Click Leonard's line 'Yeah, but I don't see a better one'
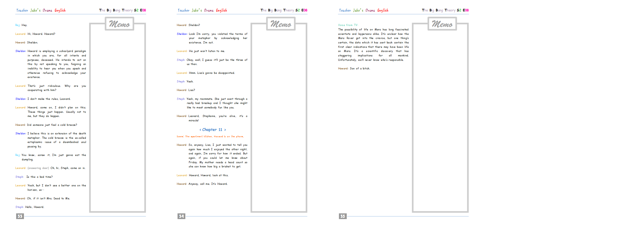 (x=50, y=188)
